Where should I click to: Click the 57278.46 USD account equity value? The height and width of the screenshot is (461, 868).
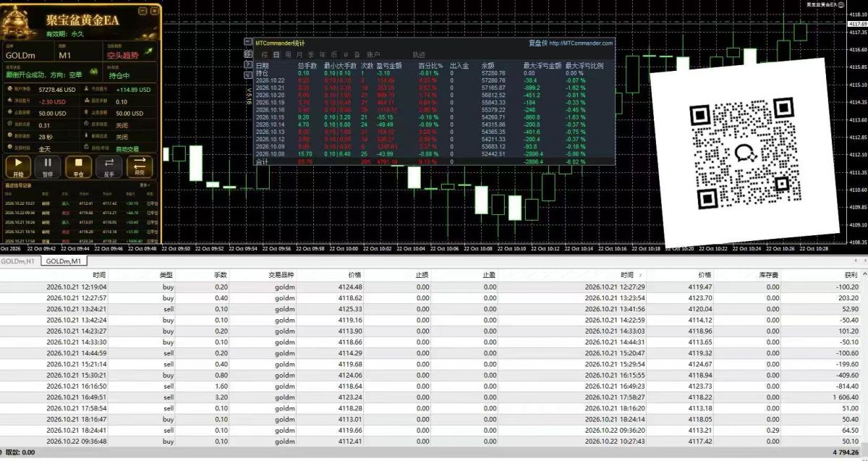(x=58, y=89)
